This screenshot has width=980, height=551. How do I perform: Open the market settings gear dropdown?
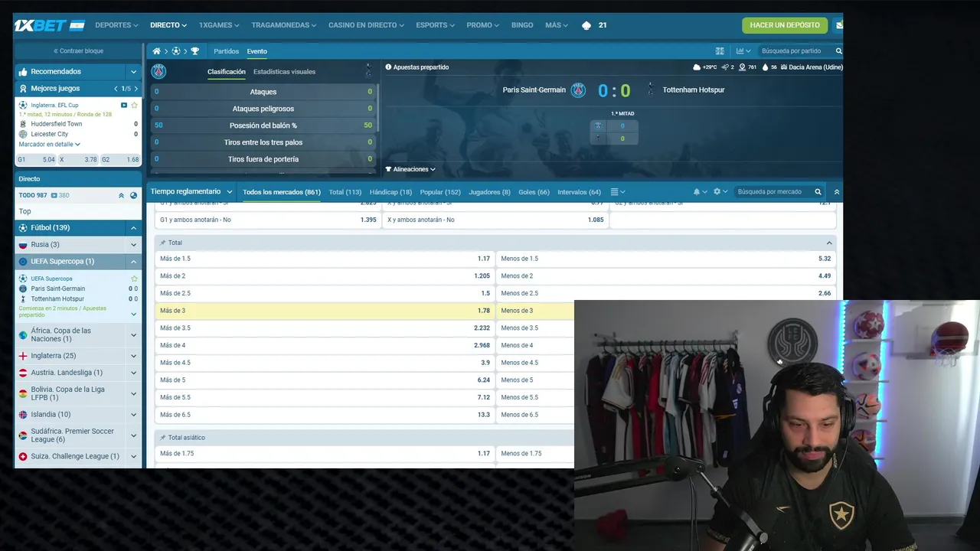(x=720, y=192)
